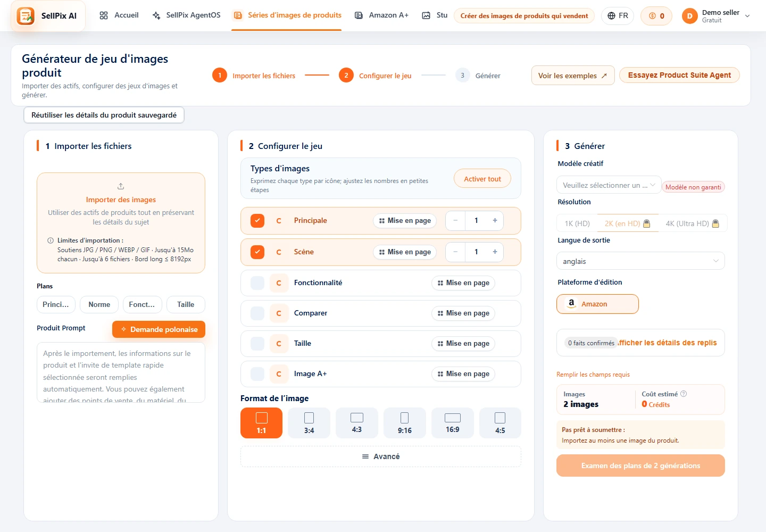766x532 pixels.
Task: Click Réutiliser les détails du produit sauvegardé
Action: [104, 115]
